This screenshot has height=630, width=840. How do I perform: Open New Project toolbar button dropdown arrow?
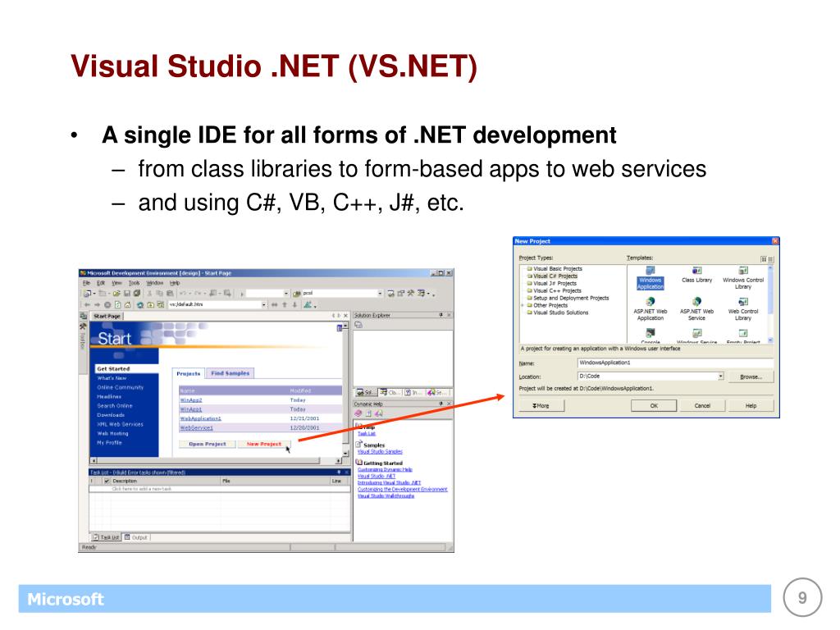pyautogui.click(x=94, y=294)
